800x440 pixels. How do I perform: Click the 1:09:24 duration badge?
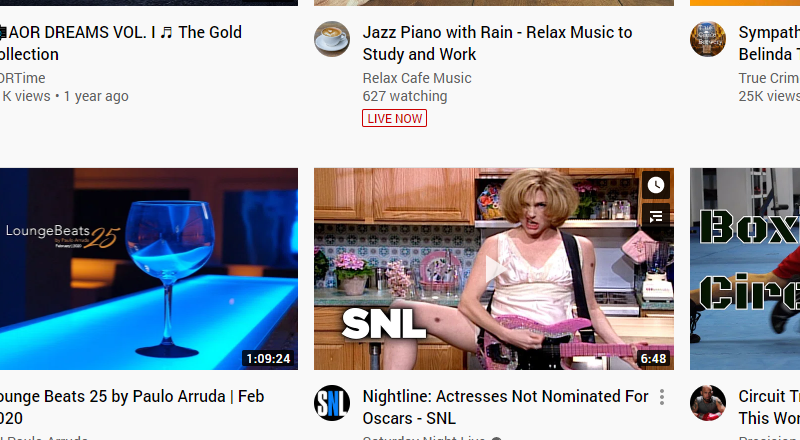click(268, 358)
